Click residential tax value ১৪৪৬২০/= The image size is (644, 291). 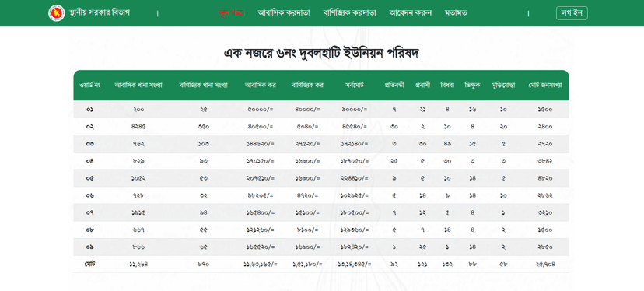261,144
